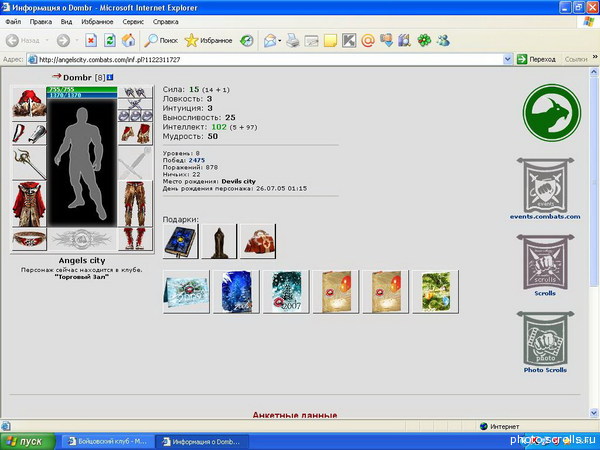Viewport: 600px width, 450px height.
Task: Click the Интернет zone status indicator
Action: (499, 426)
